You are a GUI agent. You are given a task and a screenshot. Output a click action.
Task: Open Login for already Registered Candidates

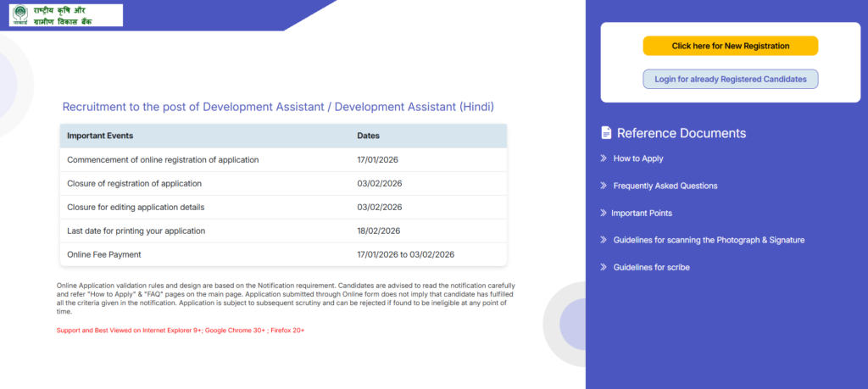(730, 79)
